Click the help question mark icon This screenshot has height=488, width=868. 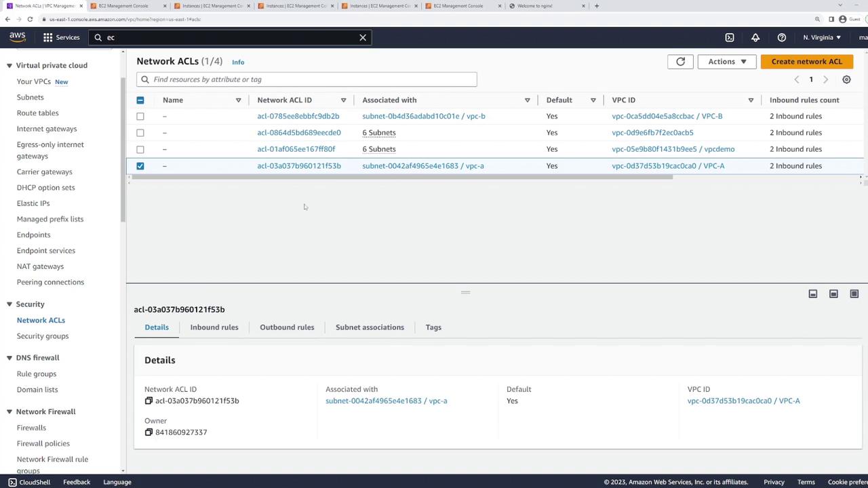[x=782, y=38]
